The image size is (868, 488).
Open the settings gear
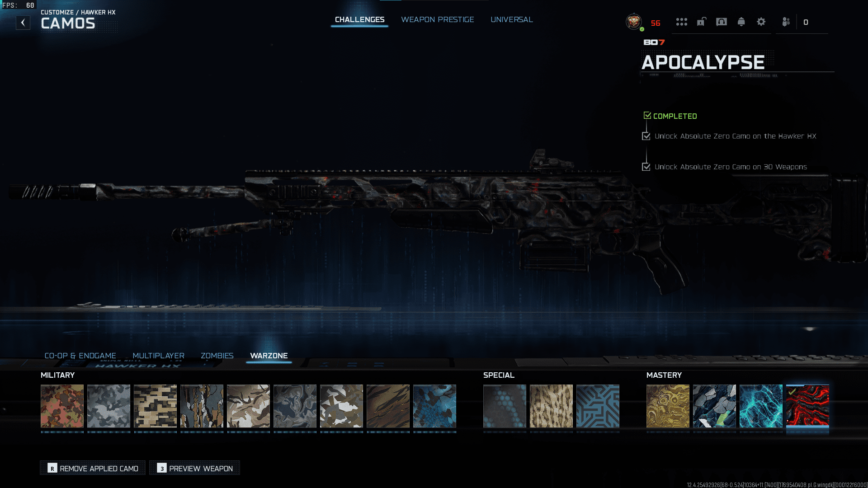coord(761,22)
